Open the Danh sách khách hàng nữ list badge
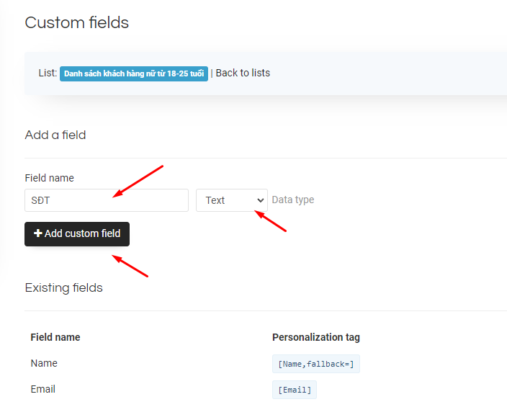 [134, 73]
